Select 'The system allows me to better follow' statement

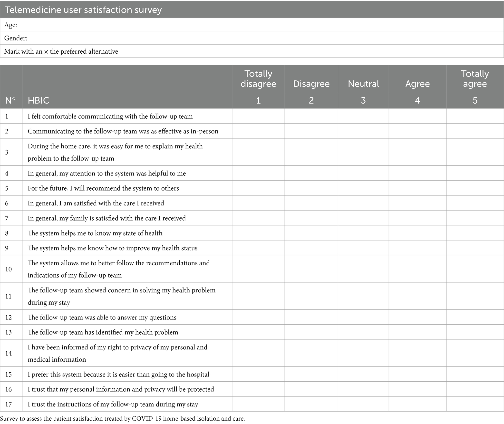tap(119, 269)
